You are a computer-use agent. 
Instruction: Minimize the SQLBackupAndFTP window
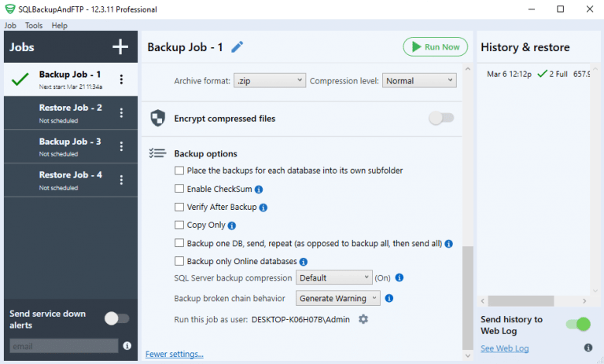pos(532,9)
